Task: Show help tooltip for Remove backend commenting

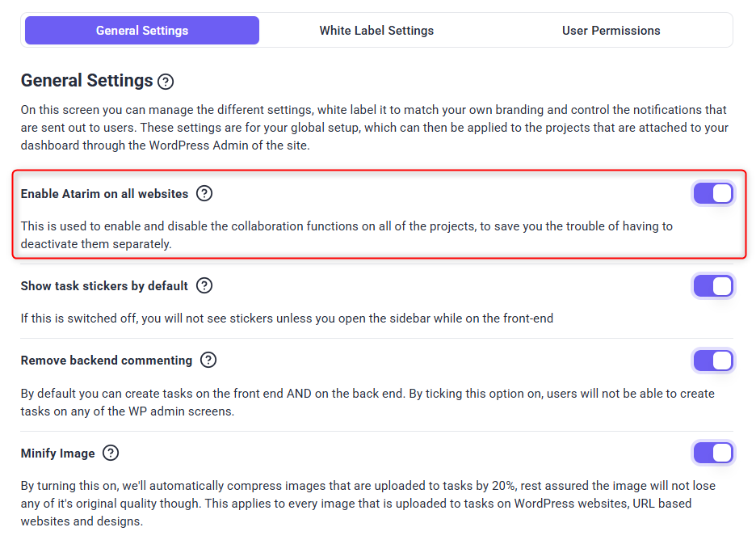Action: pyautogui.click(x=208, y=361)
